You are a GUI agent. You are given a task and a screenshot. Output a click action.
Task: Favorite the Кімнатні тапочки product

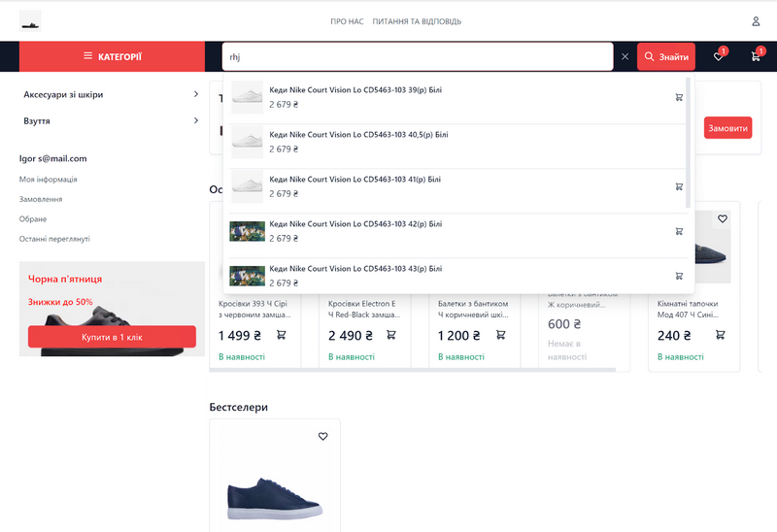[x=722, y=218]
